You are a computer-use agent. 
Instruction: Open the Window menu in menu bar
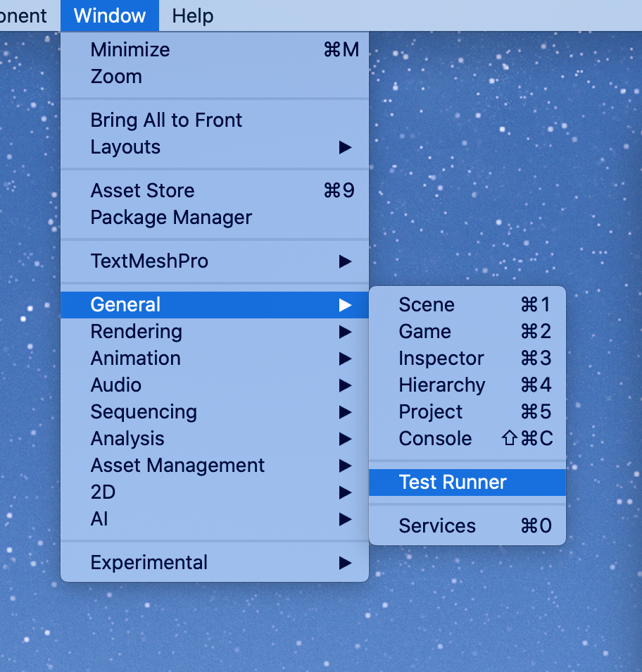[110, 16]
